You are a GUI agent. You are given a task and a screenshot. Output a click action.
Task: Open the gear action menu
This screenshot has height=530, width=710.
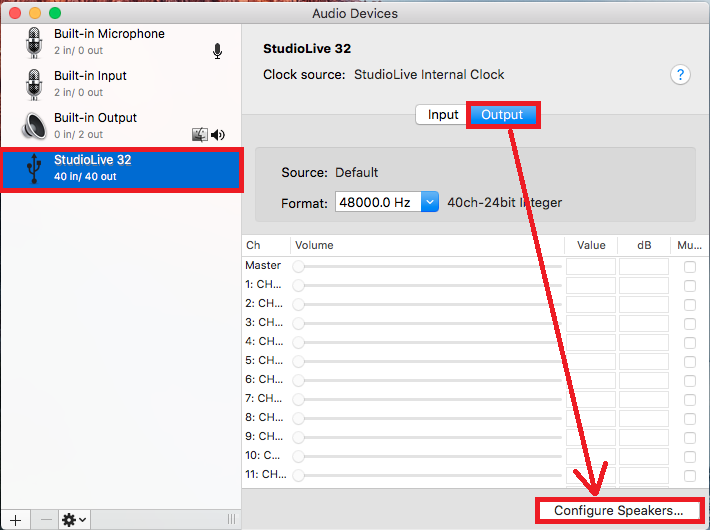74,520
